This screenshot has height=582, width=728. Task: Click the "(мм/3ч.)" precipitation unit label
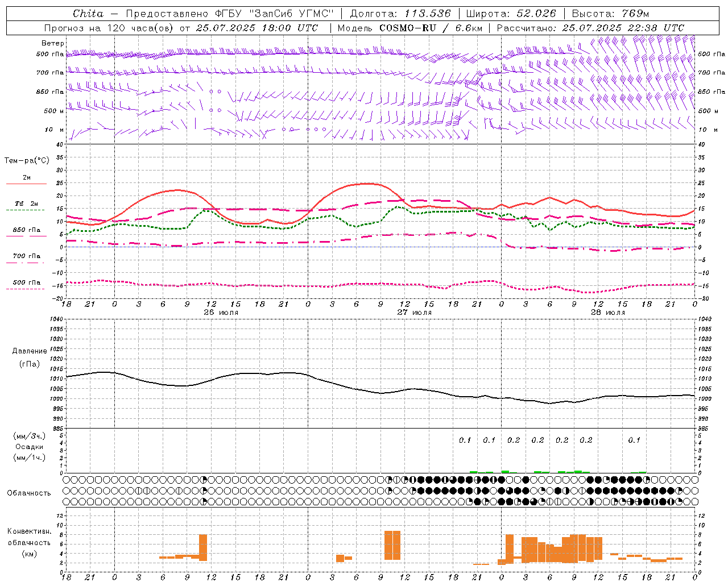[30, 436]
